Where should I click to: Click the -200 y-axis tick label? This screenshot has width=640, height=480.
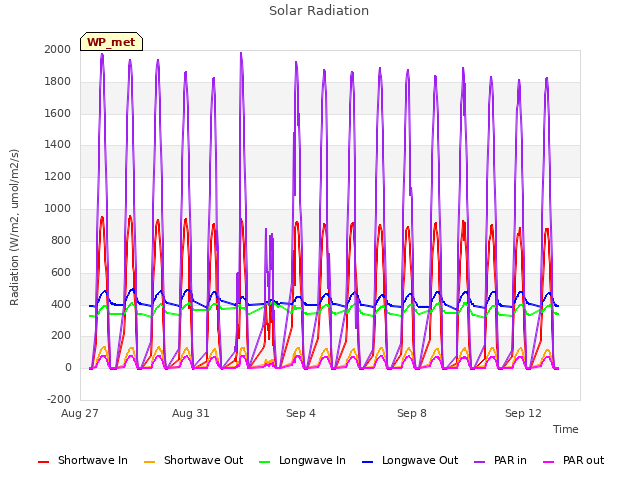coord(59,399)
